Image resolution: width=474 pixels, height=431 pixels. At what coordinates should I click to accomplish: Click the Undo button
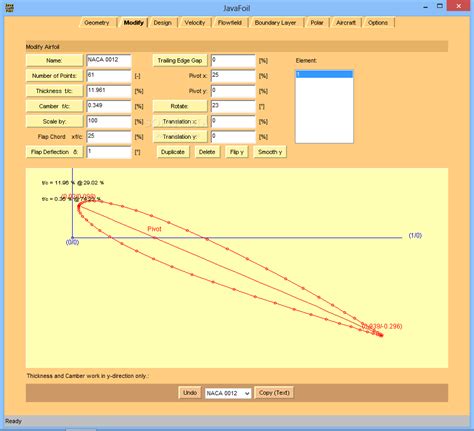[x=190, y=393]
